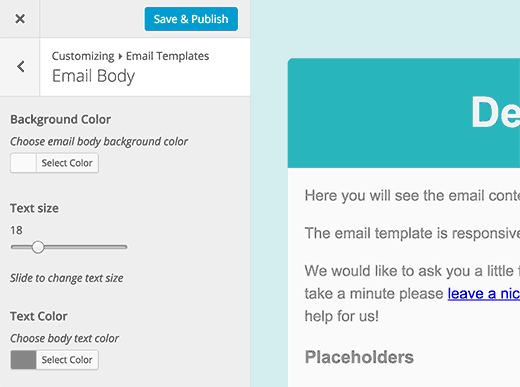Viewport: 520px width, 387px height.
Task: Click the Save & Publish button
Action: [x=191, y=19]
